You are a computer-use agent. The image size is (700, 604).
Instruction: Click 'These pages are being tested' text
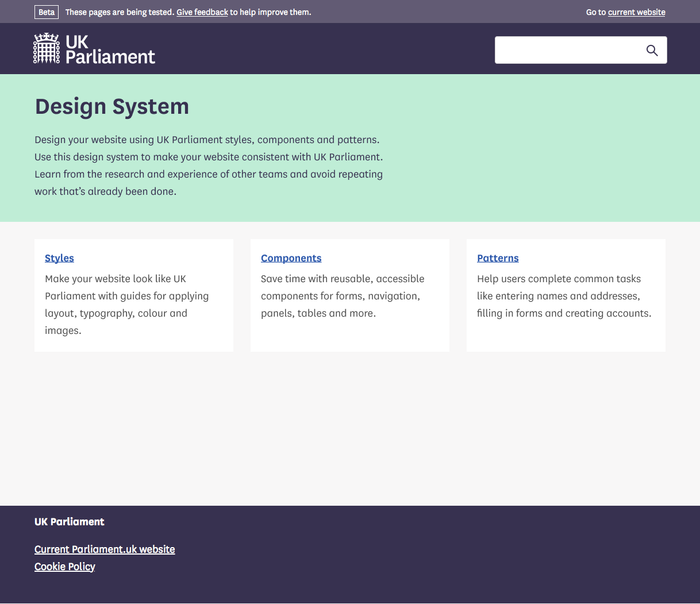(120, 12)
